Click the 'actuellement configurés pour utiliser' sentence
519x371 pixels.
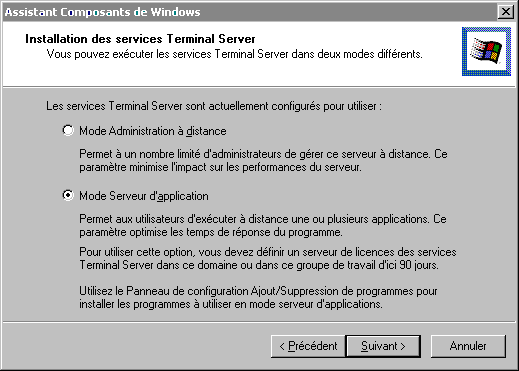[x=214, y=106]
